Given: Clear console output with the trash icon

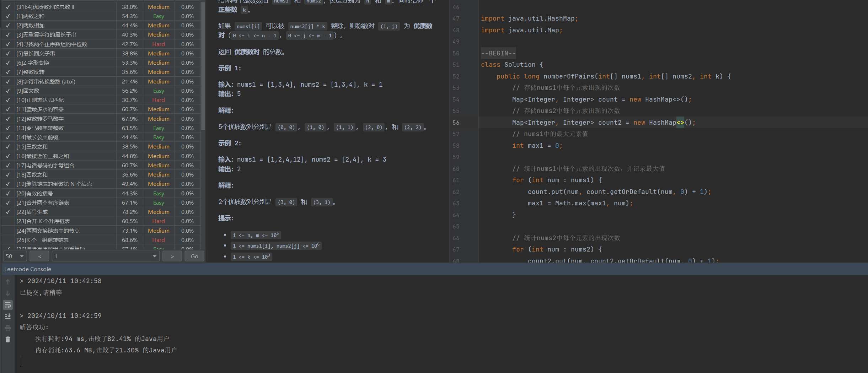Looking at the screenshot, I should (8, 340).
